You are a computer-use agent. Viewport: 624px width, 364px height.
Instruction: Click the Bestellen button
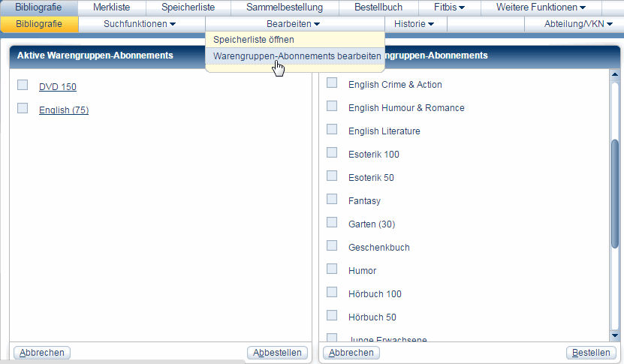591,353
